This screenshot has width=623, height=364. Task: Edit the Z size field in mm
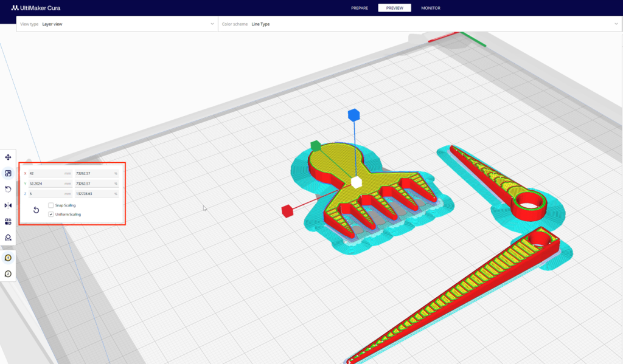point(50,194)
